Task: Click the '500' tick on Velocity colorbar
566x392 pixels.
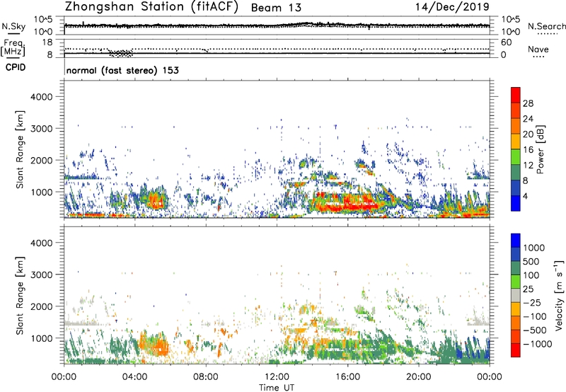Action: (531, 261)
